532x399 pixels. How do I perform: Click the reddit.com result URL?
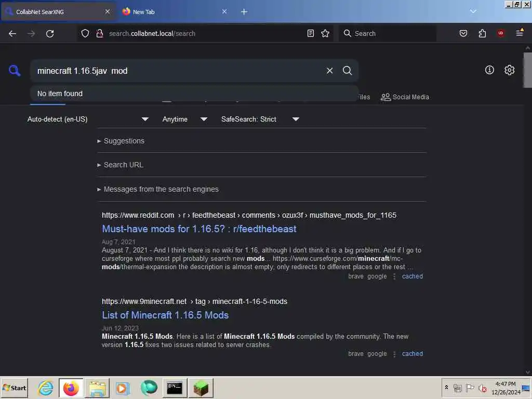[249, 215]
